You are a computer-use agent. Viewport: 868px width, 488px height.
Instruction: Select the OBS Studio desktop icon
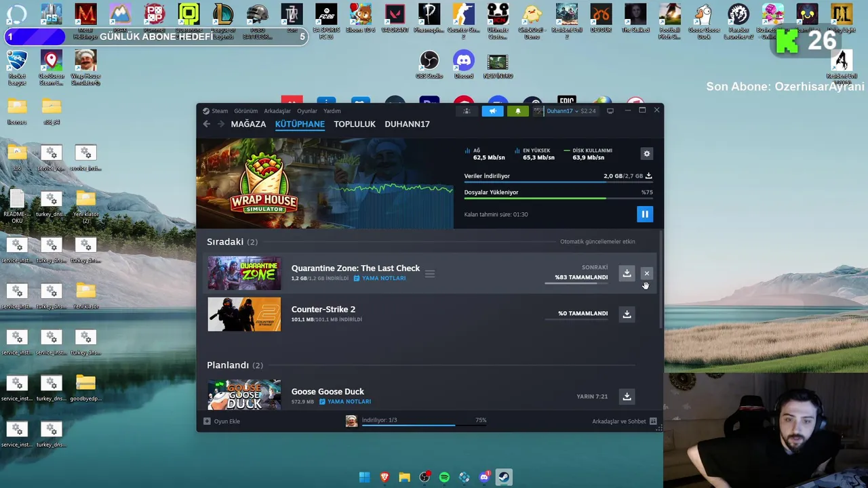pos(429,66)
